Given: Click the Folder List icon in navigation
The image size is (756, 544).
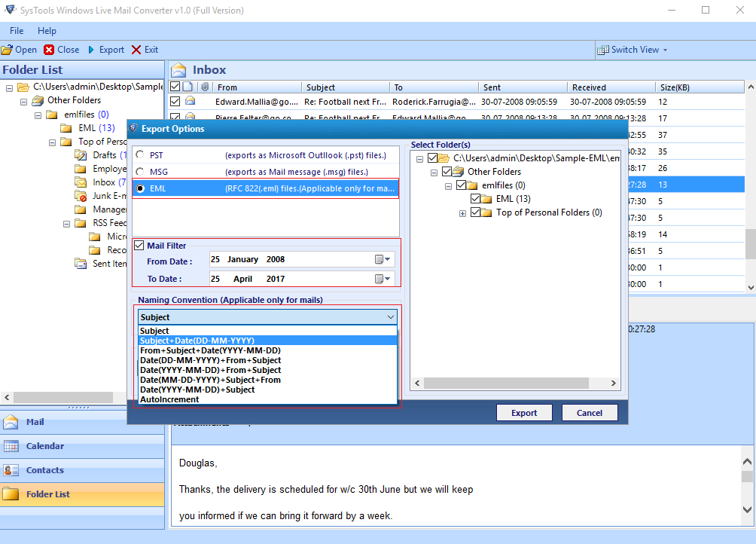Looking at the screenshot, I should 11,494.
